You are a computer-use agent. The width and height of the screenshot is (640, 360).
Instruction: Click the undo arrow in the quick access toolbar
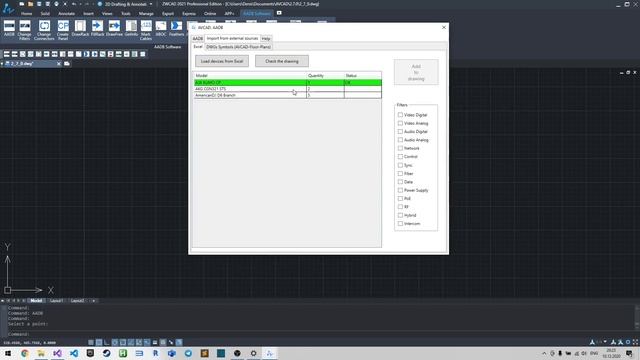[x=74, y=4]
